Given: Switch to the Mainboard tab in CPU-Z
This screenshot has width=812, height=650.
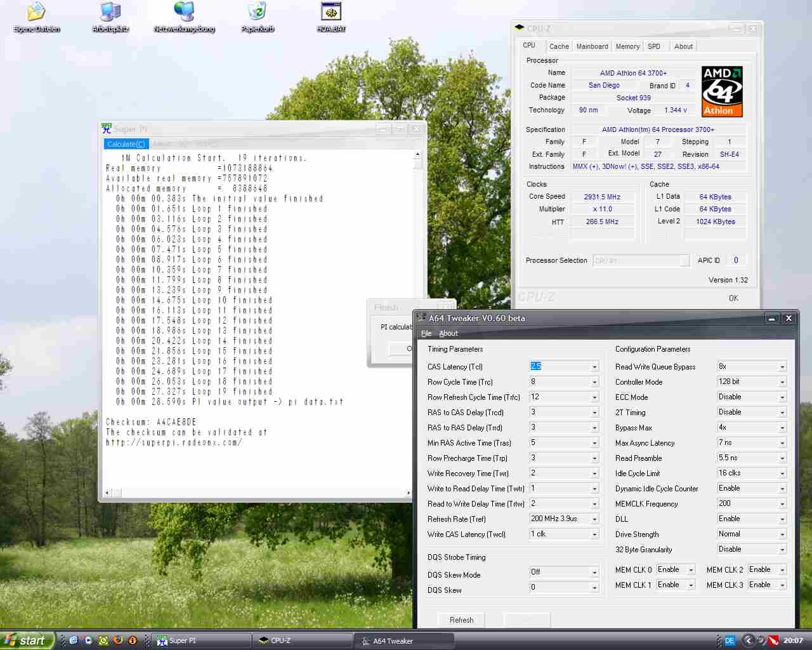Looking at the screenshot, I should point(592,46).
